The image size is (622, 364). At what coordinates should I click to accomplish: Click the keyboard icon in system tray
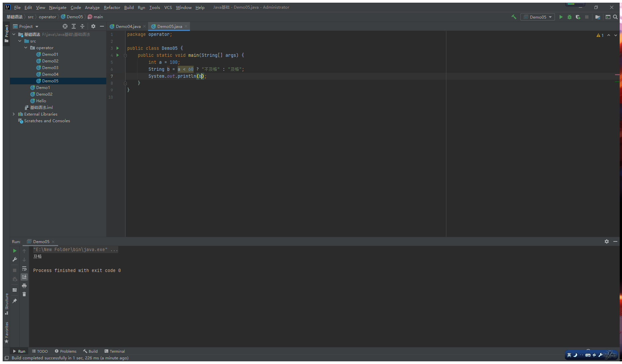588,355
